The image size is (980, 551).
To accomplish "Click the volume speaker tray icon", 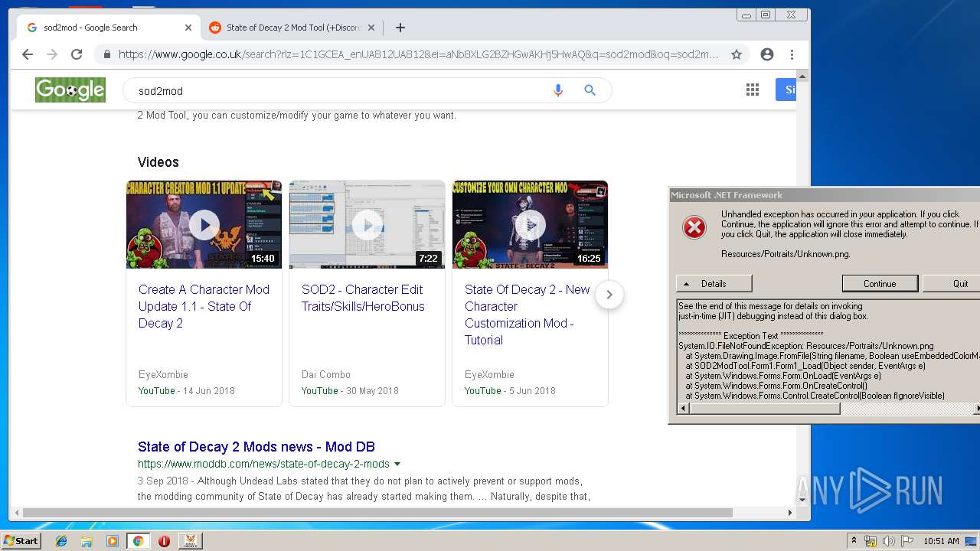I will point(889,541).
